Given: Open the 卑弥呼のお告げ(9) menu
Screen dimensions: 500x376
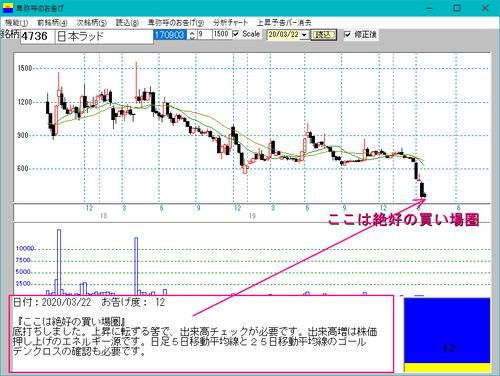Looking at the screenshot, I should coord(176,23).
